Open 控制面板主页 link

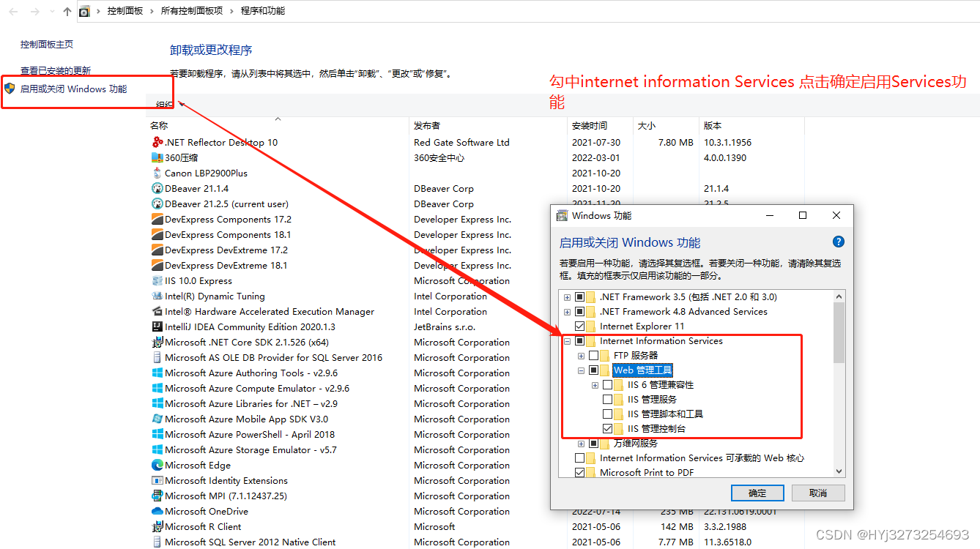pyautogui.click(x=47, y=44)
